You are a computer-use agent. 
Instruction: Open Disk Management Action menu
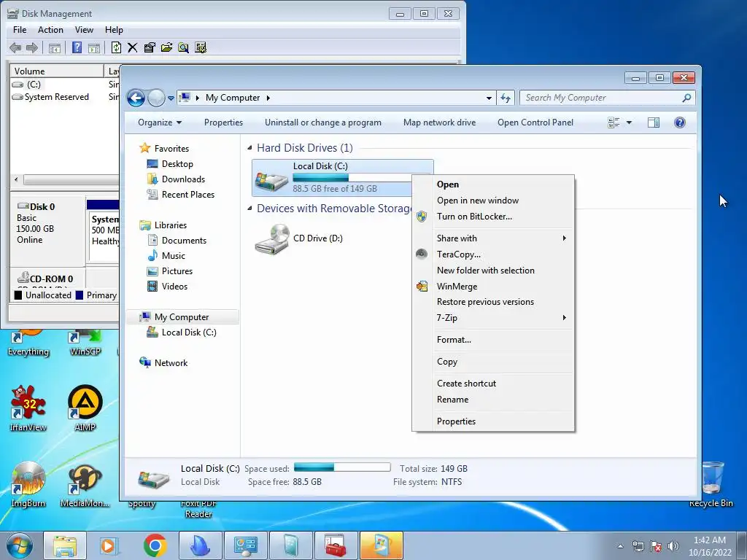[x=50, y=29]
